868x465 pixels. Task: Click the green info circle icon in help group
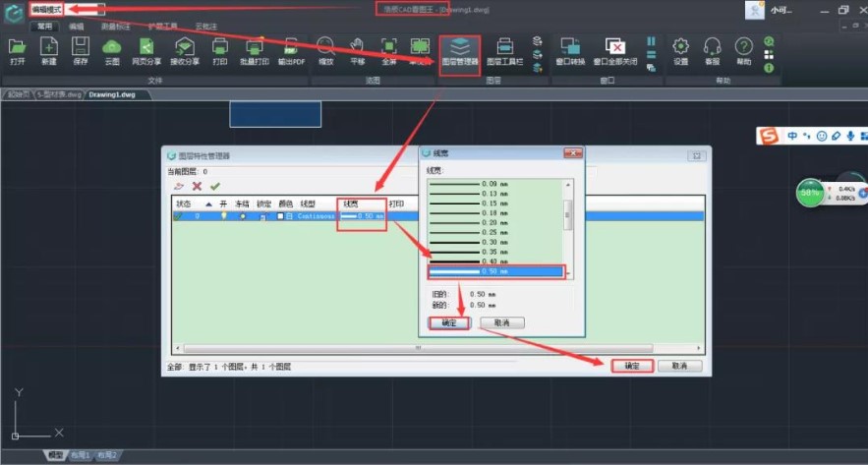point(769,68)
